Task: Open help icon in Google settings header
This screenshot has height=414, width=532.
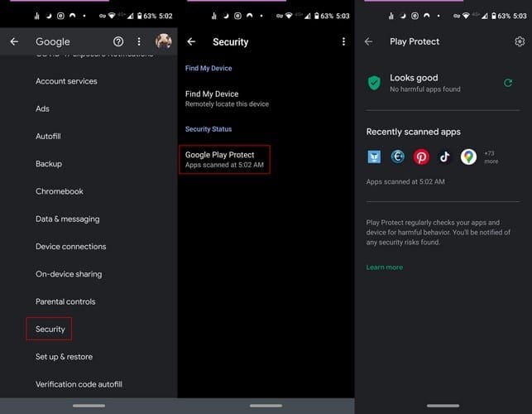Action: pyautogui.click(x=118, y=41)
